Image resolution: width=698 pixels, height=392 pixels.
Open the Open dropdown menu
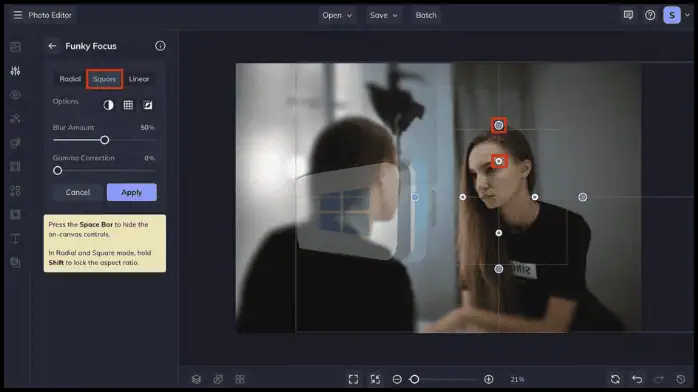tap(337, 15)
